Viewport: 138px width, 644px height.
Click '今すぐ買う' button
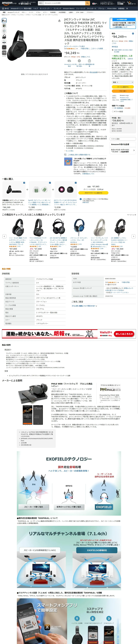click(x=123, y=91)
